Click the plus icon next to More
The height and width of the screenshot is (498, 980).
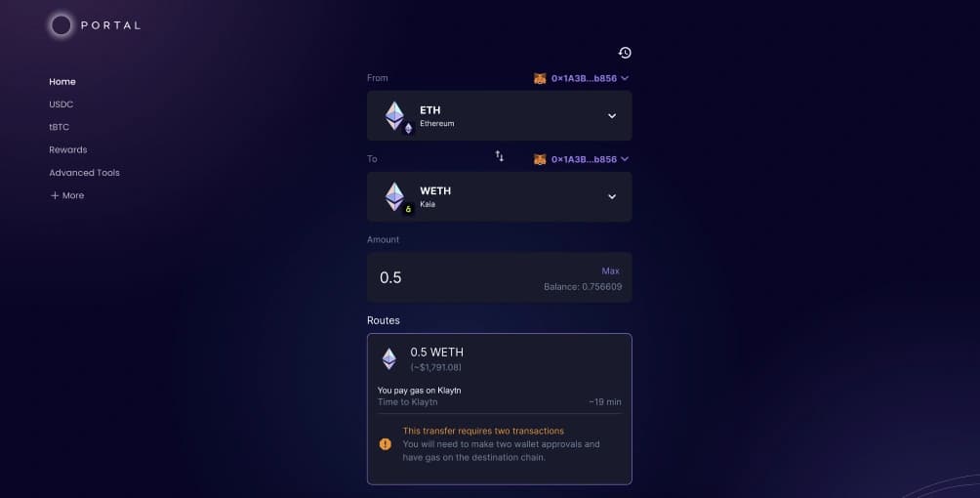click(55, 195)
